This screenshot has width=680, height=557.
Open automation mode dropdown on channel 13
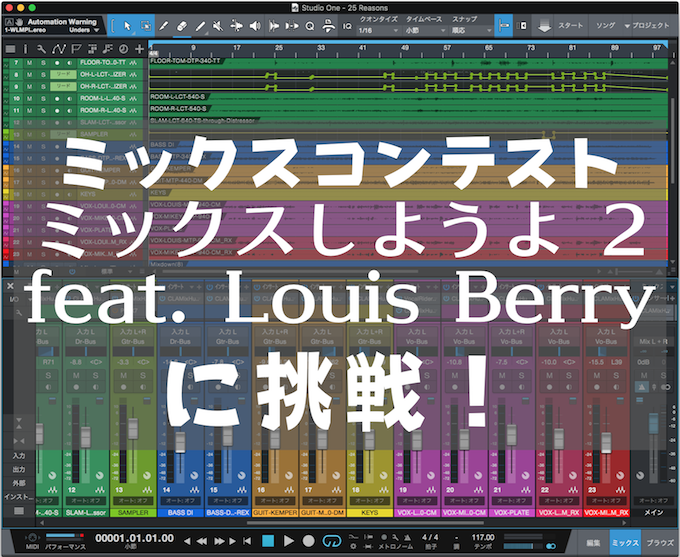tap(133, 501)
